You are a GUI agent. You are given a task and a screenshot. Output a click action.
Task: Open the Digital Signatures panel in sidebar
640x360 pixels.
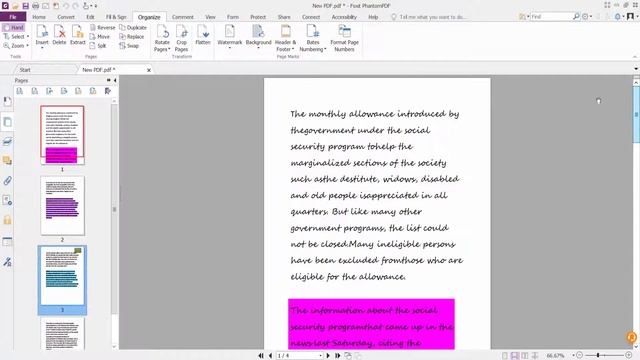(7, 261)
